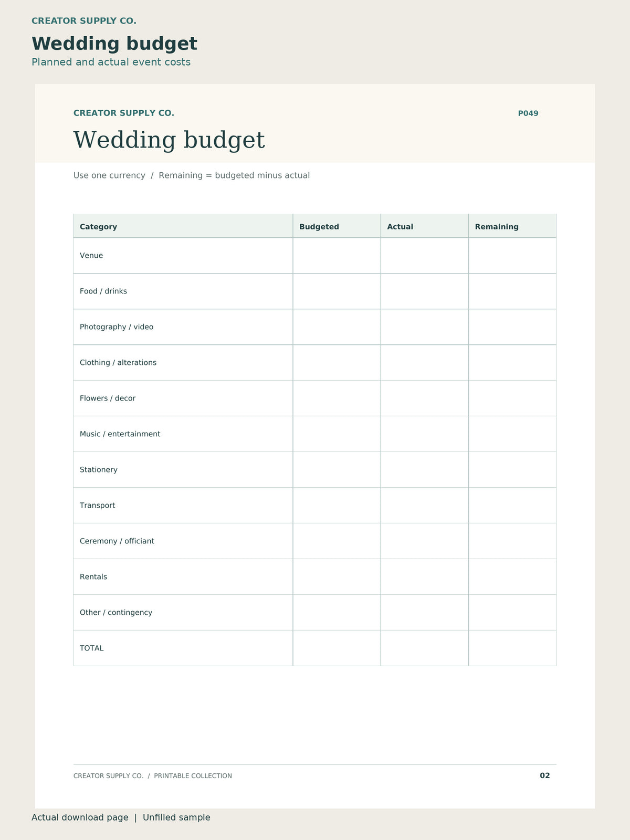Select the 'TOTAL' row label
This screenshot has height=840, width=630.
[92, 648]
